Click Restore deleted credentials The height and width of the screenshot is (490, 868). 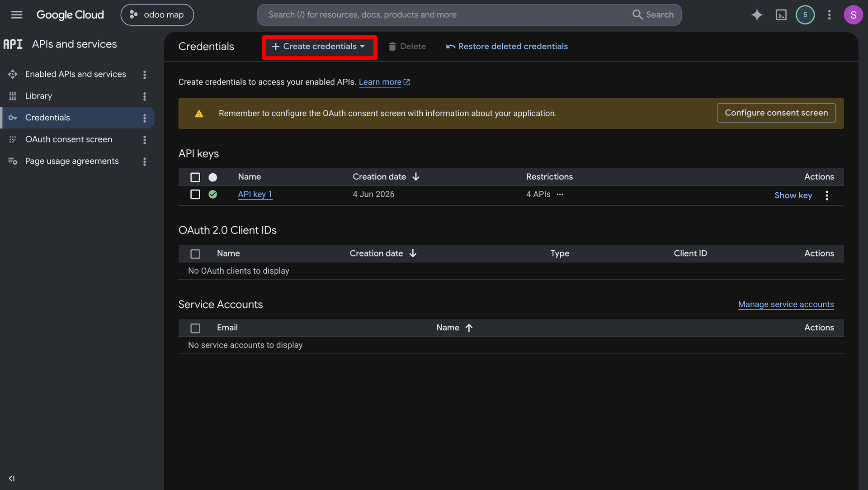507,47
